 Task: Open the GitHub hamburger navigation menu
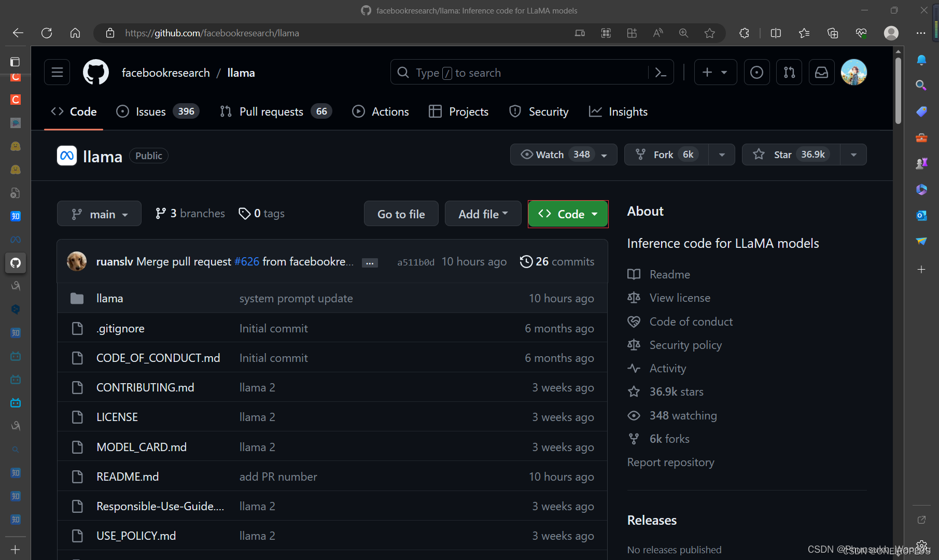[57, 73]
